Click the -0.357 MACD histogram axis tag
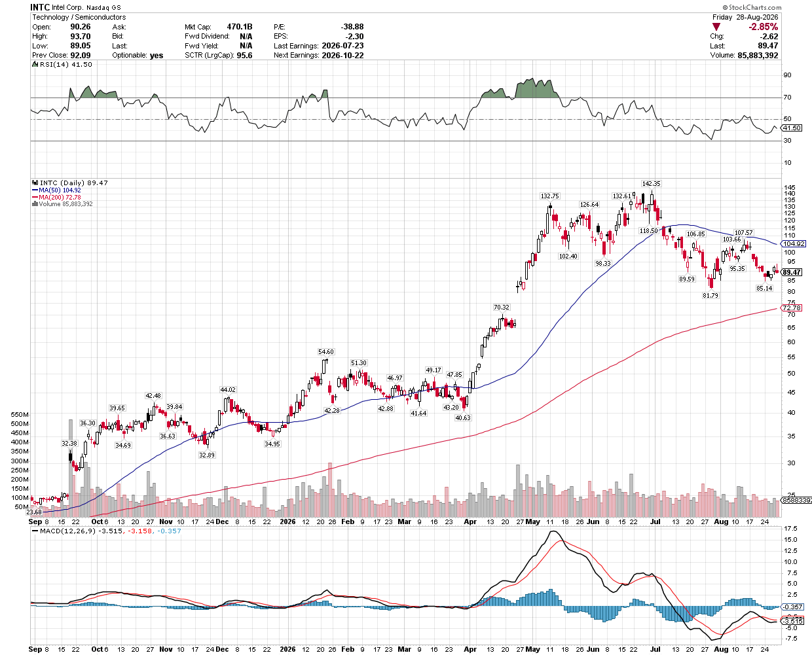This screenshot has height=655, width=812. tap(793, 607)
